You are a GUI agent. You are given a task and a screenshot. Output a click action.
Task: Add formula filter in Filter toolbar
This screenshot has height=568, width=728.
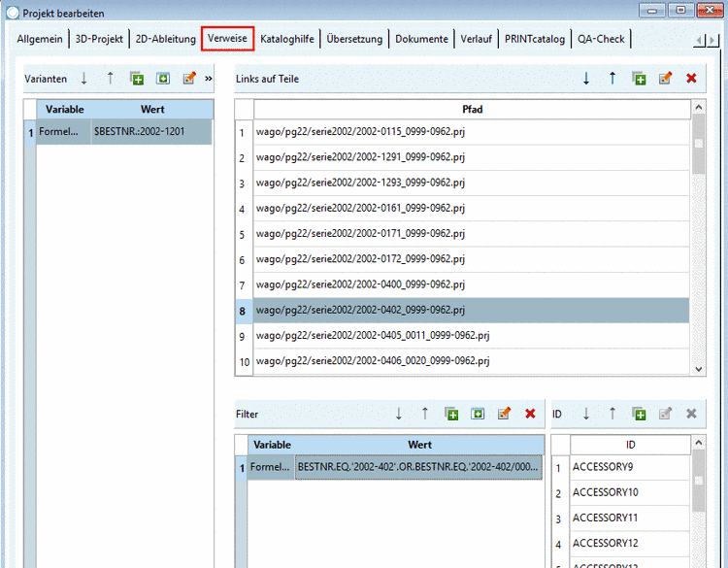pos(478,414)
